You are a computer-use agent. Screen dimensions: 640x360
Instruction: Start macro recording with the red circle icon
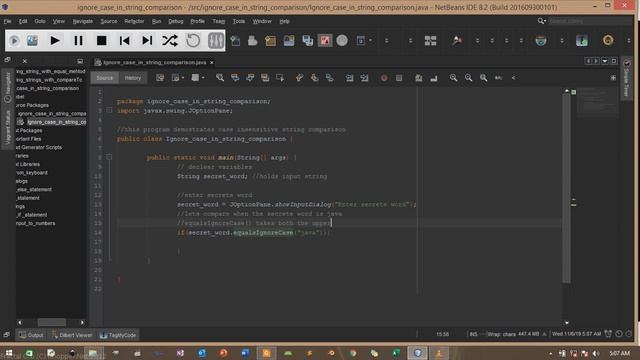(x=384, y=78)
